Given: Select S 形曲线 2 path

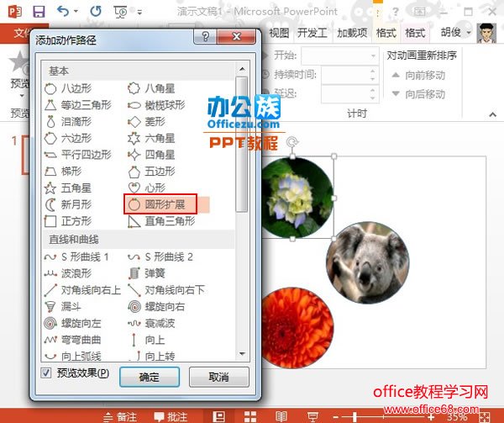Looking at the screenshot, I should tap(160, 257).
